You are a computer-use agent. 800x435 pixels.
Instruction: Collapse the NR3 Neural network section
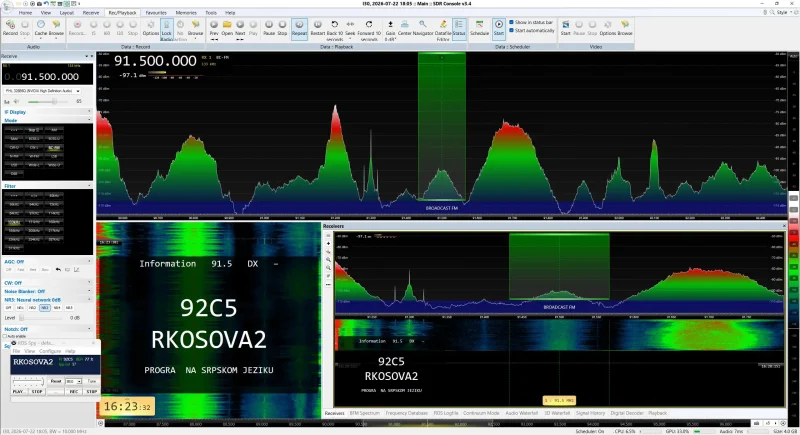[x=89, y=300]
